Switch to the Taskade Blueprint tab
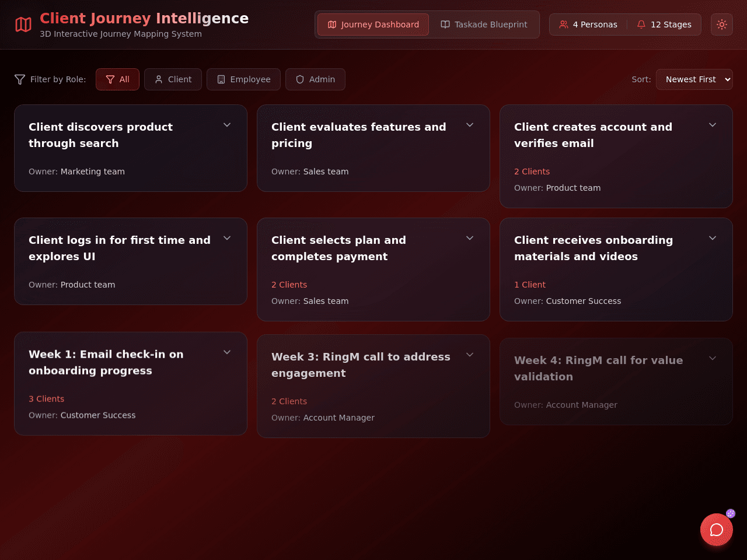The height and width of the screenshot is (560, 747). pos(484,24)
